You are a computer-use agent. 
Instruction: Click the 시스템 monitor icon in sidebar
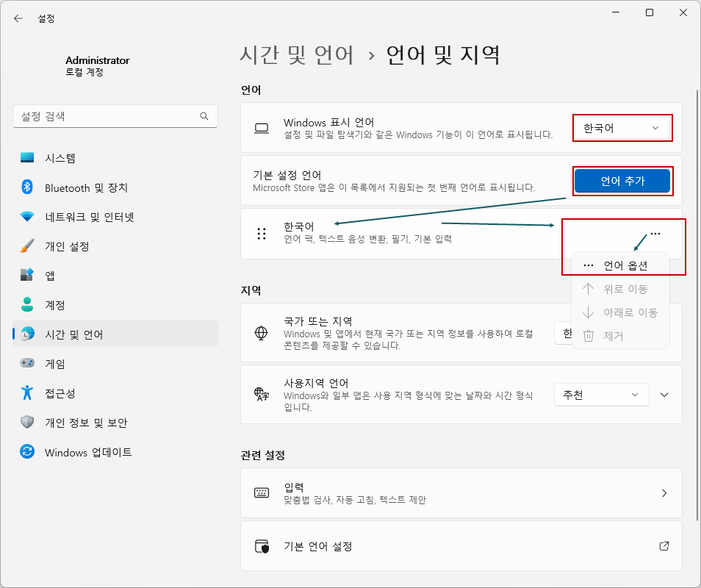tap(27, 157)
